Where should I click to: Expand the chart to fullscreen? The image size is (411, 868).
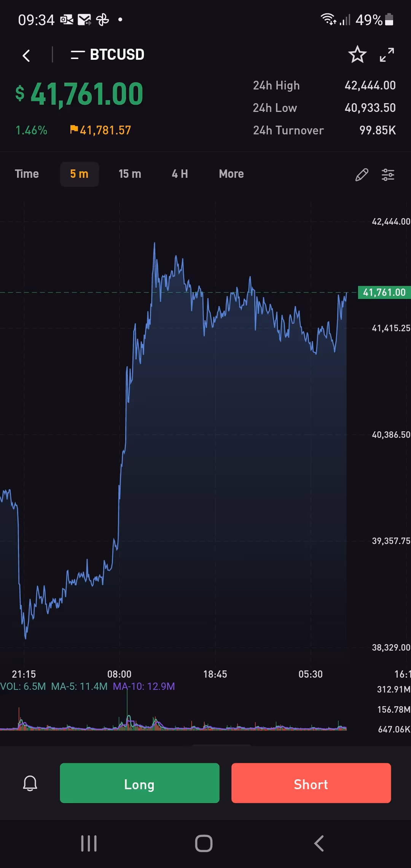tap(387, 55)
